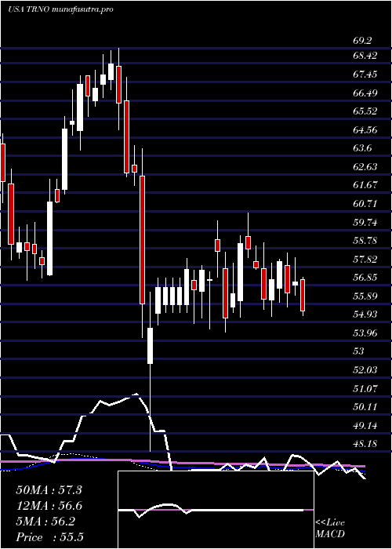Click the 62.63 price axis label
This screenshot has width=392, height=549.
click(365, 166)
